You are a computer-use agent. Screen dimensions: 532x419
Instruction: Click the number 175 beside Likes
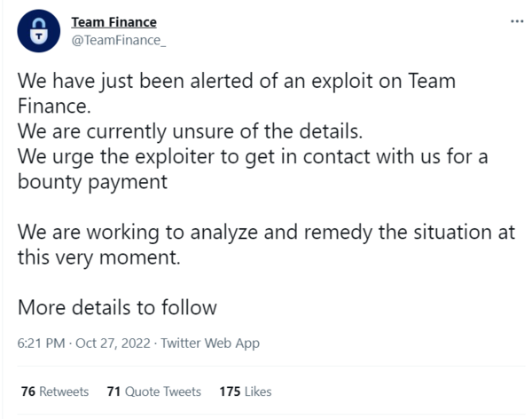(x=230, y=391)
